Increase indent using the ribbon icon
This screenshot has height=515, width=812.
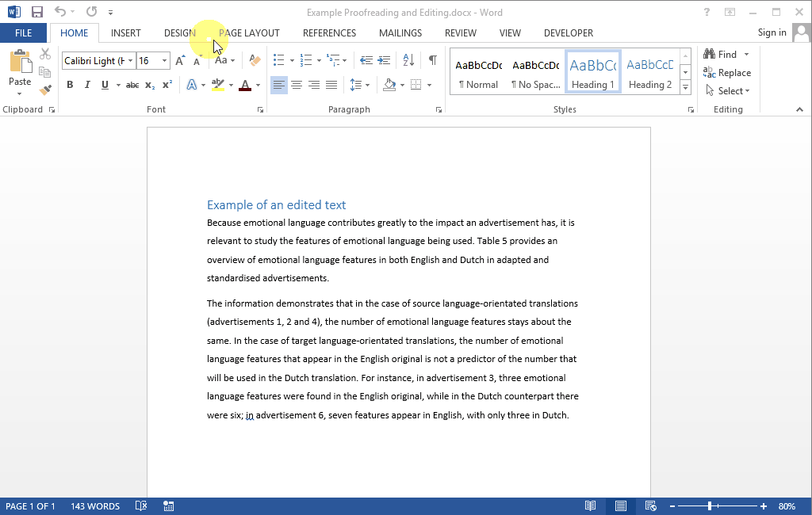[x=384, y=60]
